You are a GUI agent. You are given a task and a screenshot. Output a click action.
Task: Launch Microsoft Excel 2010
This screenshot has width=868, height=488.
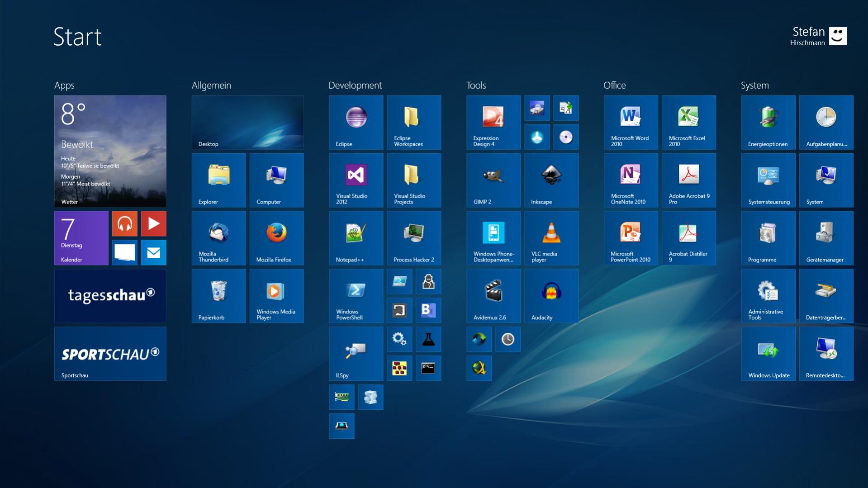689,122
